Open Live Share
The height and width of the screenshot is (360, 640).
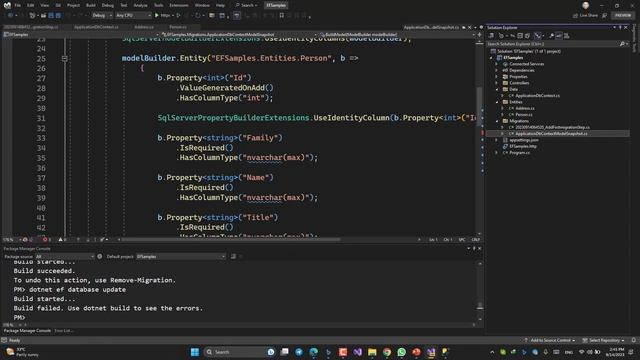tap(585, 16)
